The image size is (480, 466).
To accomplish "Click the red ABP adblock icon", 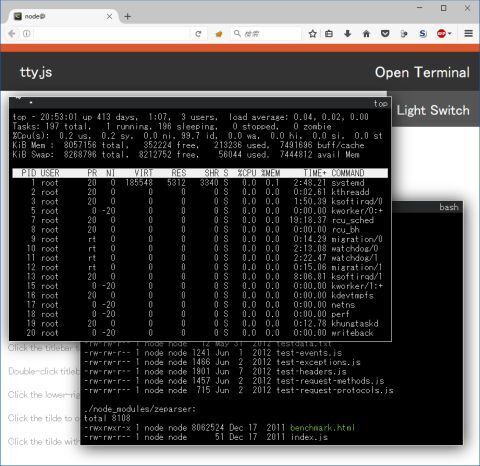I will 441,34.
